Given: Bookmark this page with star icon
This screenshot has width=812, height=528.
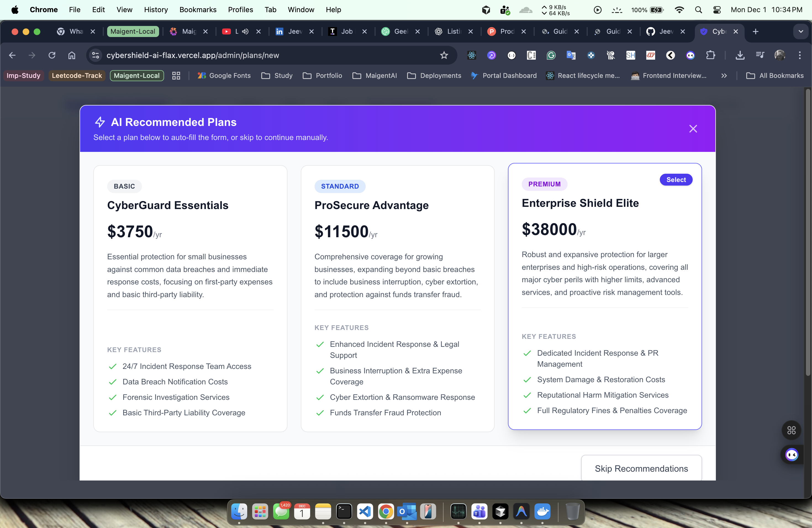Looking at the screenshot, I should 444,55.
